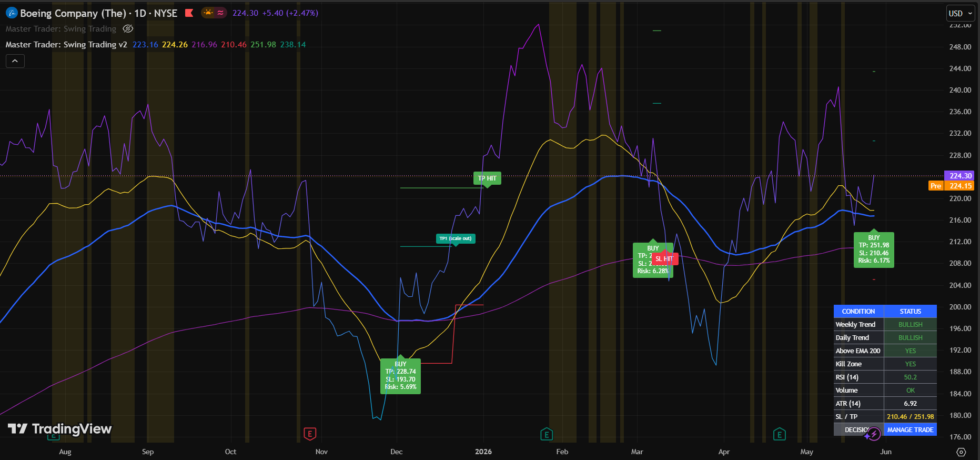
Task: Open symbol search via Boeing Company title
Action: [73, 13]
